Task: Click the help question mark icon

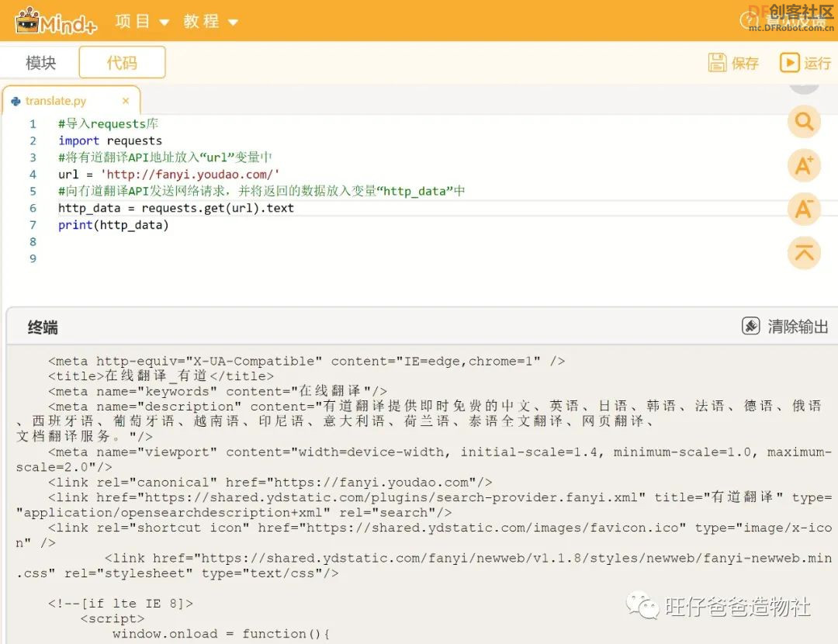Action: pyautogui.click(x=747, y=21)
